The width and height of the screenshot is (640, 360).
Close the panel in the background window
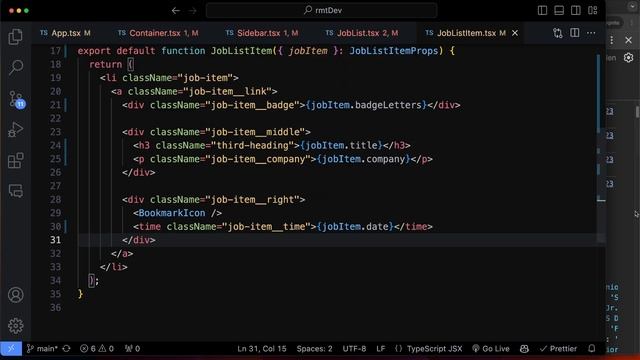pyautogui.click(x=628, y=40)
